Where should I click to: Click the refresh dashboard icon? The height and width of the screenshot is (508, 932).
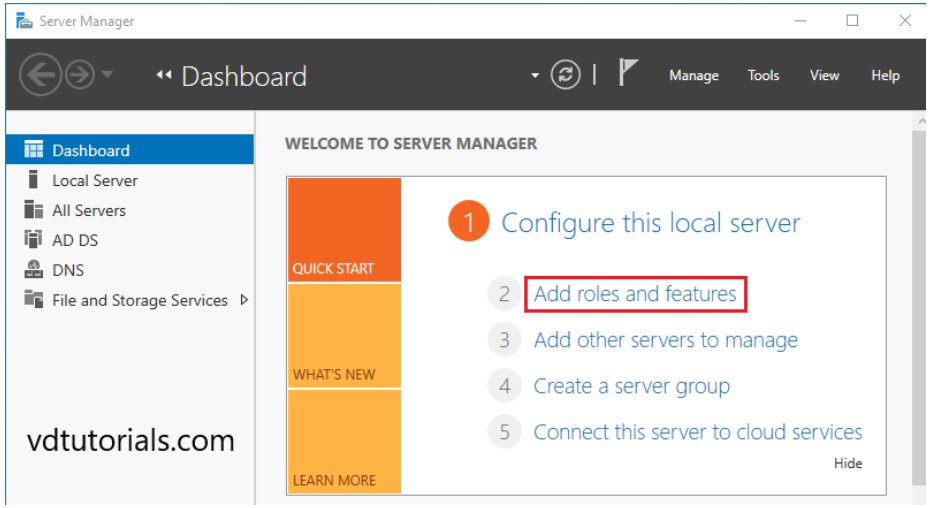pyautogui.click(x=566, y=76)
